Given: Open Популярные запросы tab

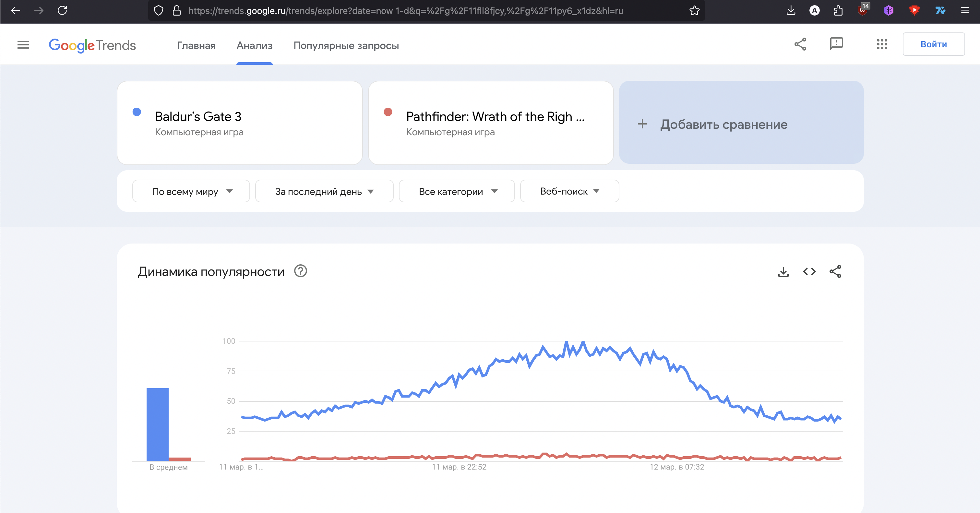Looking at the screenshot, I should (x=346, y=46).
